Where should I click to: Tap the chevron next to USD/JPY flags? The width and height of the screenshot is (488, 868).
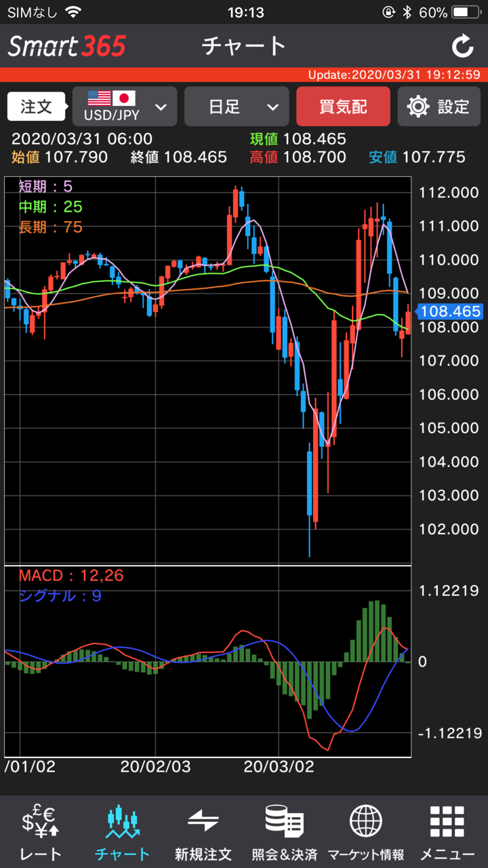click(x=161, y=107)
